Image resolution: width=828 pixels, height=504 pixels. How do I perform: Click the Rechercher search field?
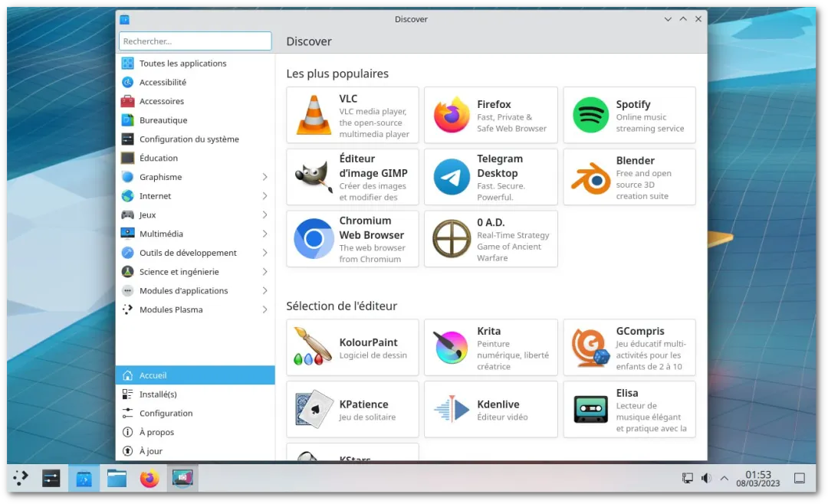[195, 41]
